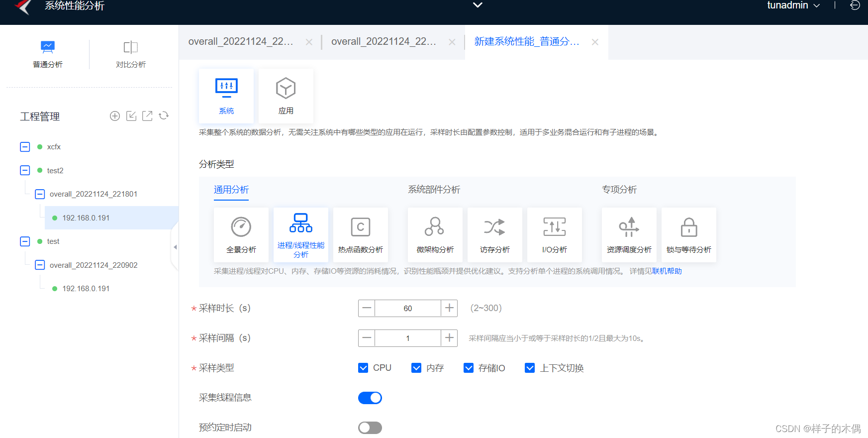The image size is (868, 438).
Task: Select the xcfx project label
Action: tap(54, 147)
